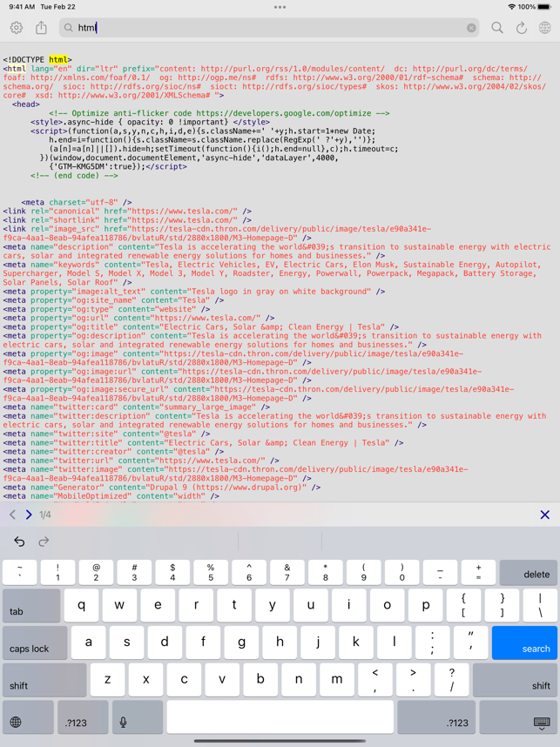
Task: Tap the delete key
Action: click(x=528, y=572)
